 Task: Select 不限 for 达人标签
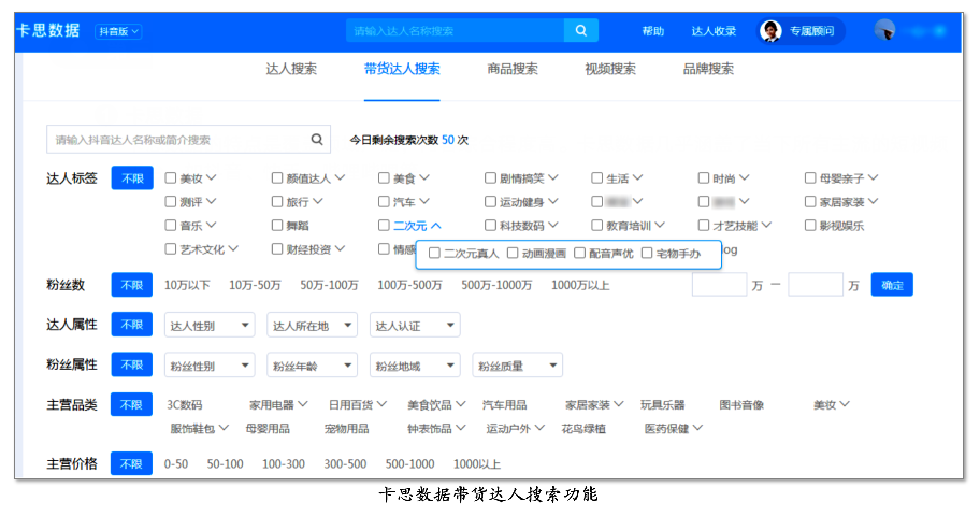(132, 178)
